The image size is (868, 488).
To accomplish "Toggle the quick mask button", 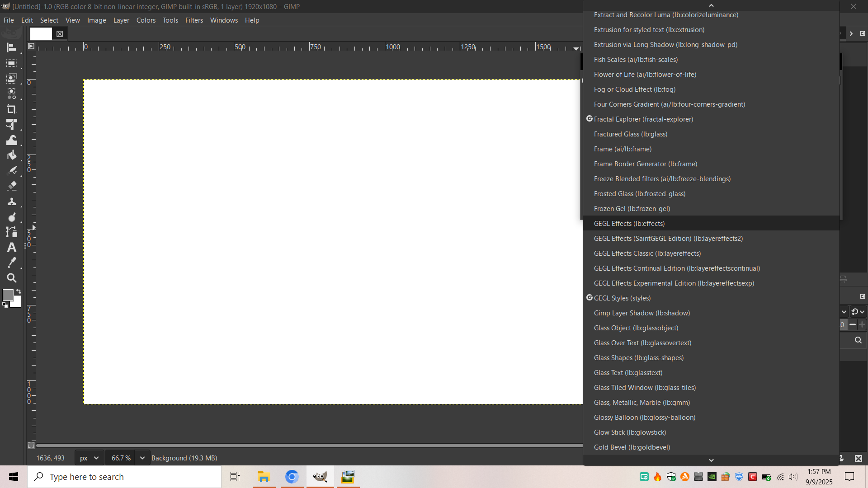I will click(x=31, y=446).
